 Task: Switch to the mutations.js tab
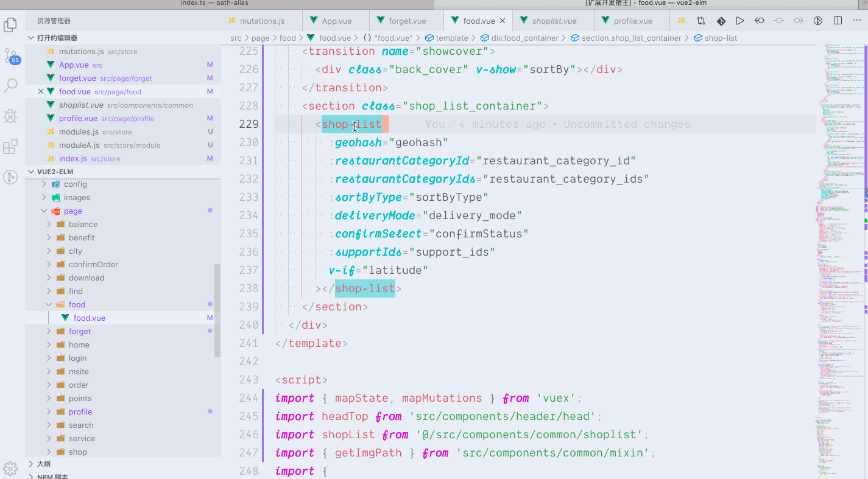(261, 20)
